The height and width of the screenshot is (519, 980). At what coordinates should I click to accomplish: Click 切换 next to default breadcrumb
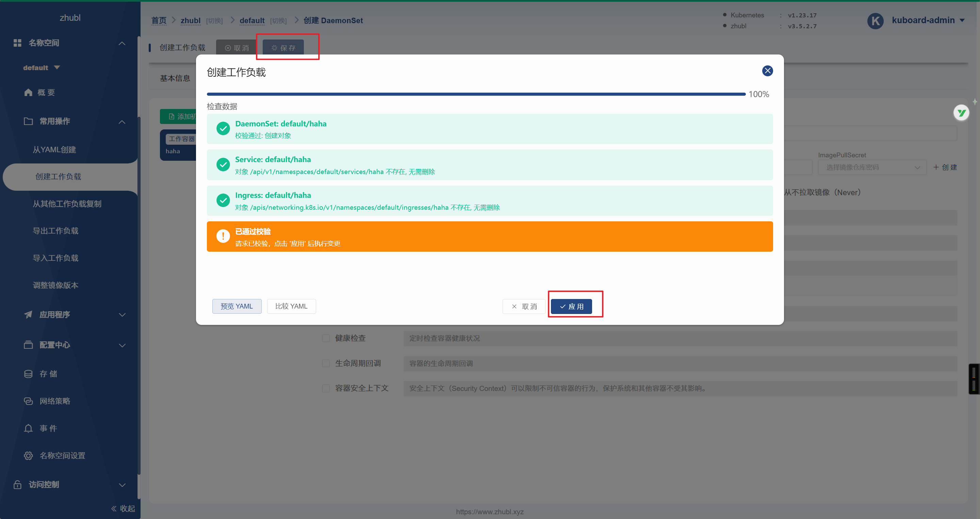coord(278,20)
